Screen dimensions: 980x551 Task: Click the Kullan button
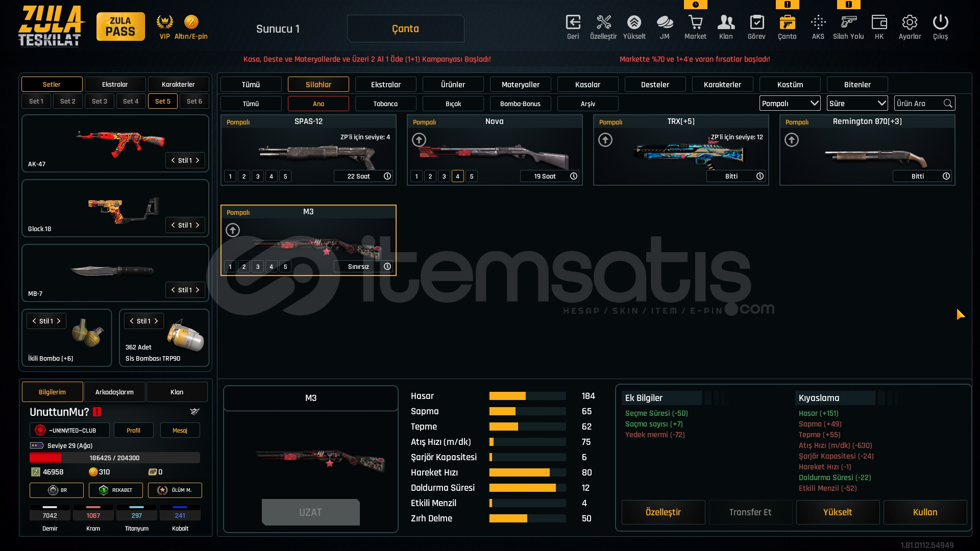(925, 512)
